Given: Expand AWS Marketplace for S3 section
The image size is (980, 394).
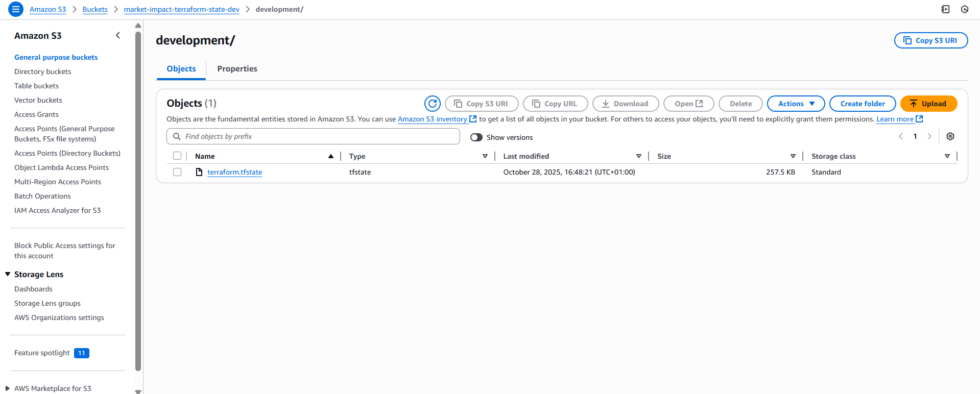Looking at the screenshot, I should 8,388.
